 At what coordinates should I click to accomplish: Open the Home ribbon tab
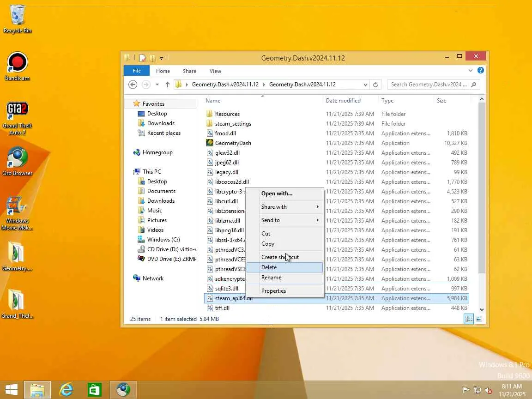163,71
